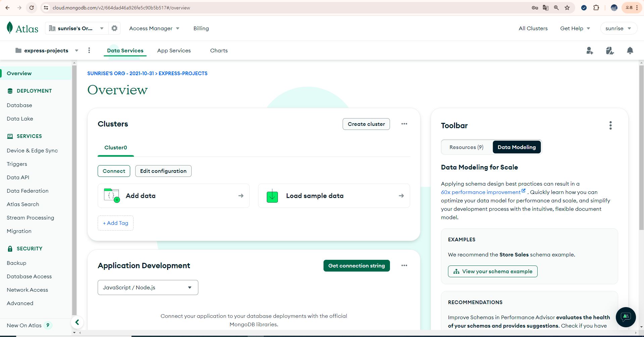The width and height of the screenshot is (644, 337).
Task: Click the browser address bar URL
Action: (x=121, y=8)
